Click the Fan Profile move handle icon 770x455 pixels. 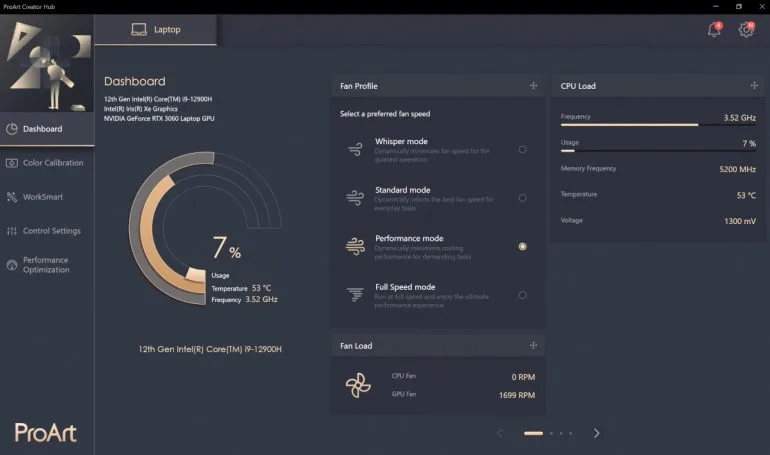(533, 86)
